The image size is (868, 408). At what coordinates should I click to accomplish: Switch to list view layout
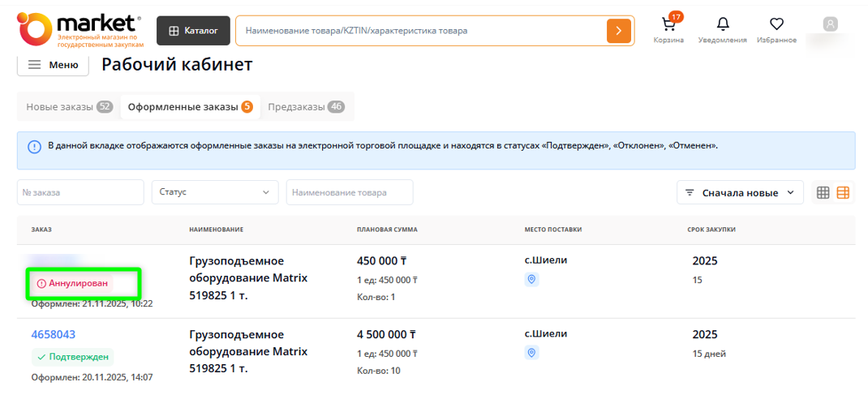[843, 192]
